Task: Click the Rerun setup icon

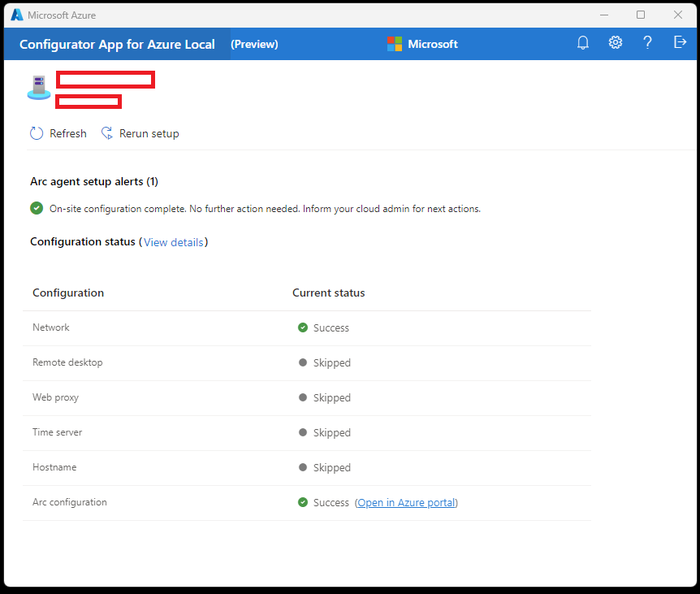Action: [x=107, y=133]
